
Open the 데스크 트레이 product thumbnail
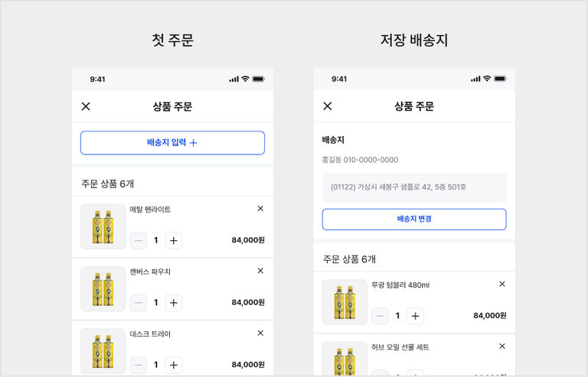coord(103,351)
